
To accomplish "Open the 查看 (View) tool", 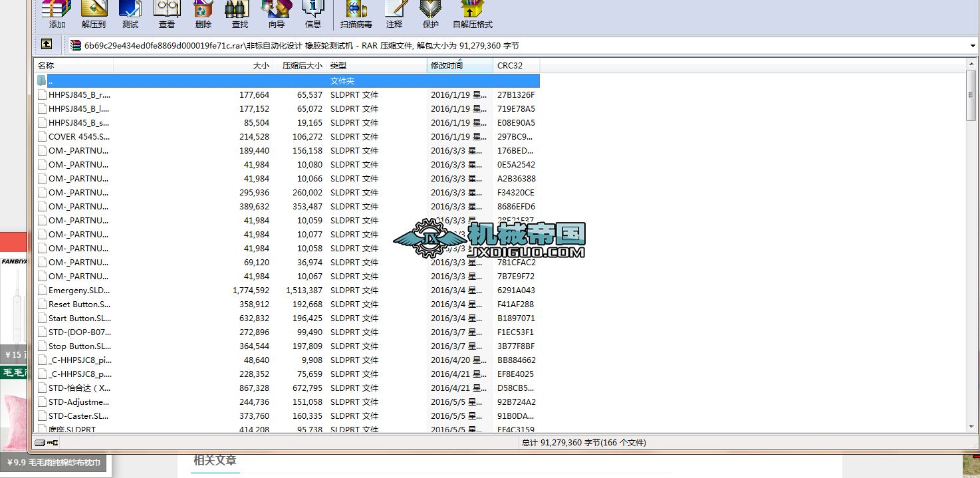I will pyautogui.click(x=167, y=13).
